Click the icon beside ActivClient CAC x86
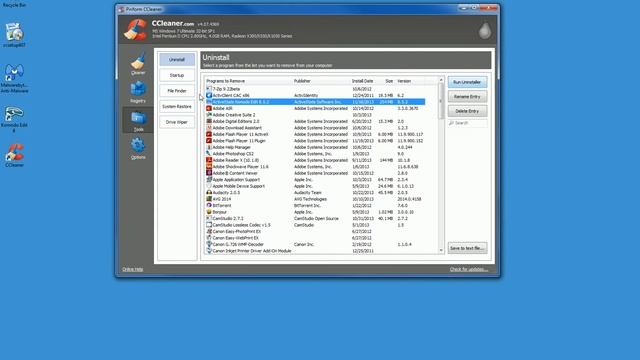Viewport: 640px width, 360px height. (x=209, y=95)
